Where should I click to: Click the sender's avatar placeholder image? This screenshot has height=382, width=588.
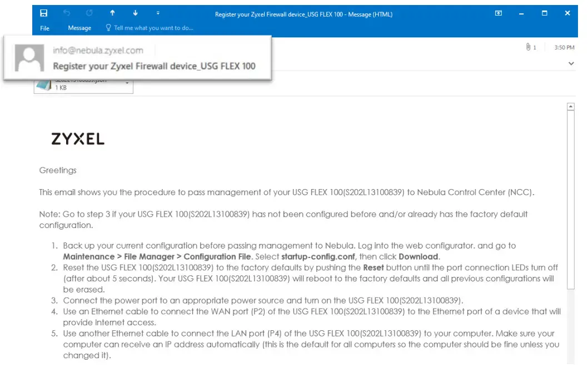29,57
